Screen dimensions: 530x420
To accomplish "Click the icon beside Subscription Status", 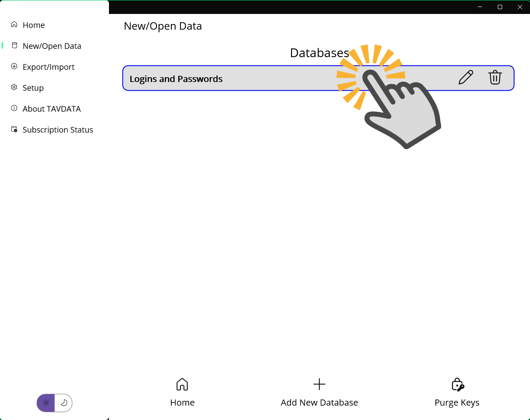I will [x=14, y=129].
